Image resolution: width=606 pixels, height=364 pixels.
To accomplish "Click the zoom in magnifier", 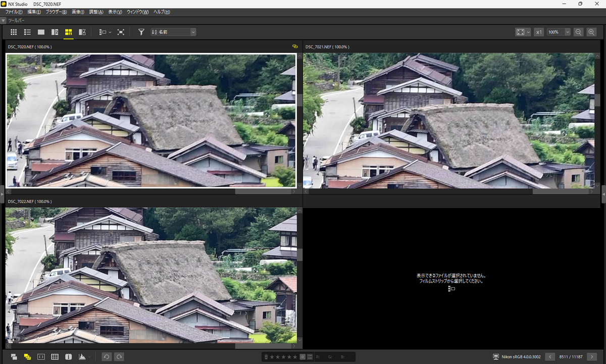I will (x=591, y=32).
